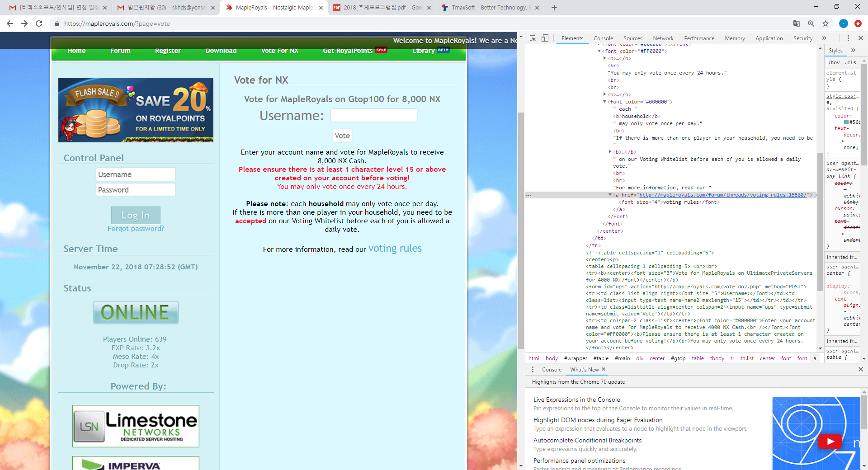Open Limestone Networks sponsor logo

tap(136, 426)
